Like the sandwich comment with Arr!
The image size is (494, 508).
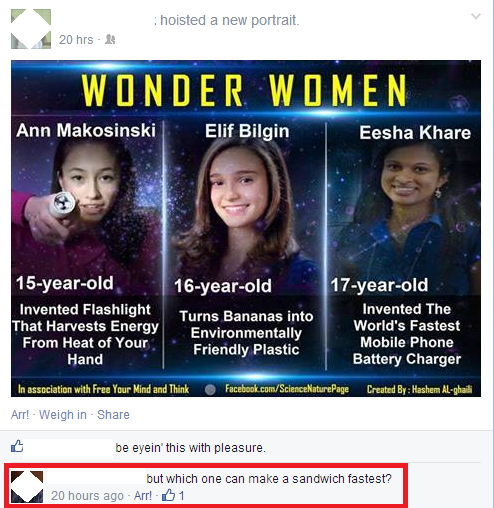[143, 496]
